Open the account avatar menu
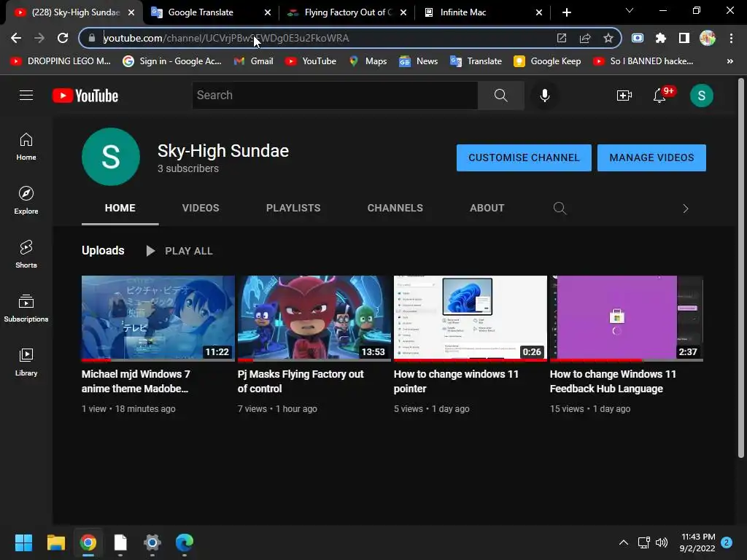Image resolution: width=747 pixels, height=560 pixels. coord(701,96)
